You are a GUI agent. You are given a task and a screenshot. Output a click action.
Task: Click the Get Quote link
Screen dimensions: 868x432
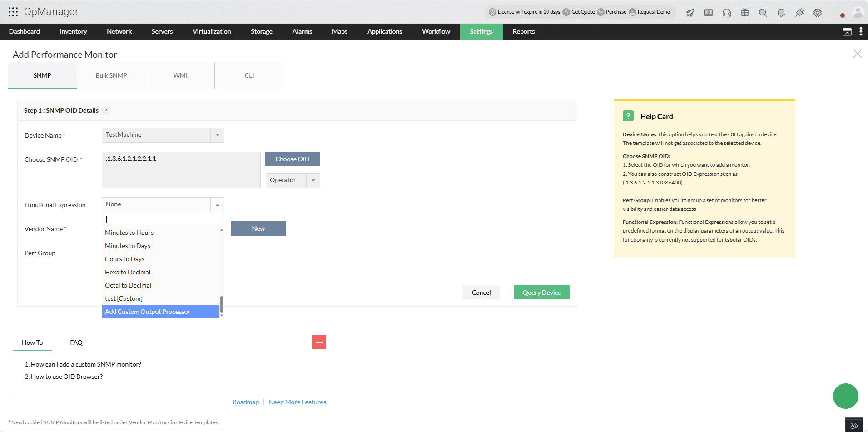click(583, 12)
